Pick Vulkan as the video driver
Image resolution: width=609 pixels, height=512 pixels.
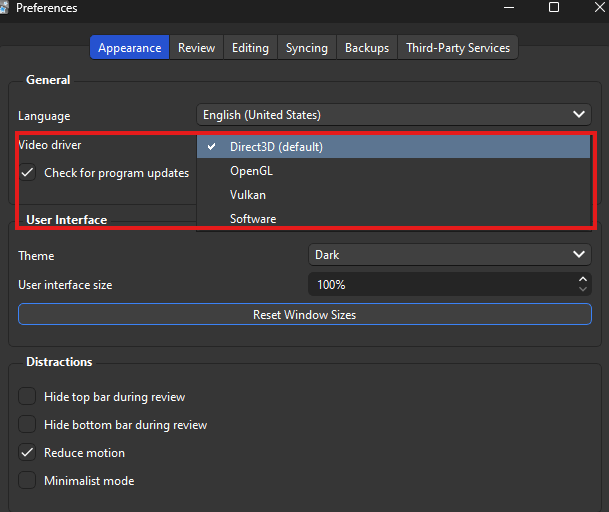point(248,195)
